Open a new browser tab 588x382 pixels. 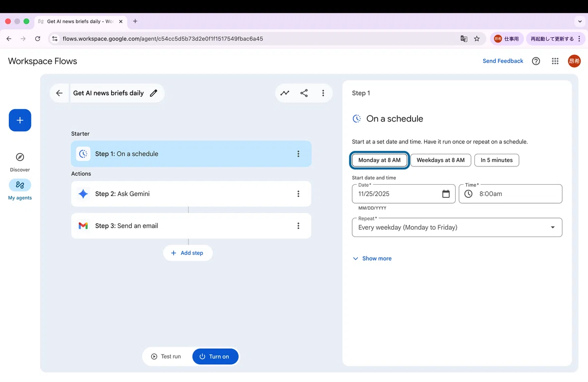click(135, 22)
